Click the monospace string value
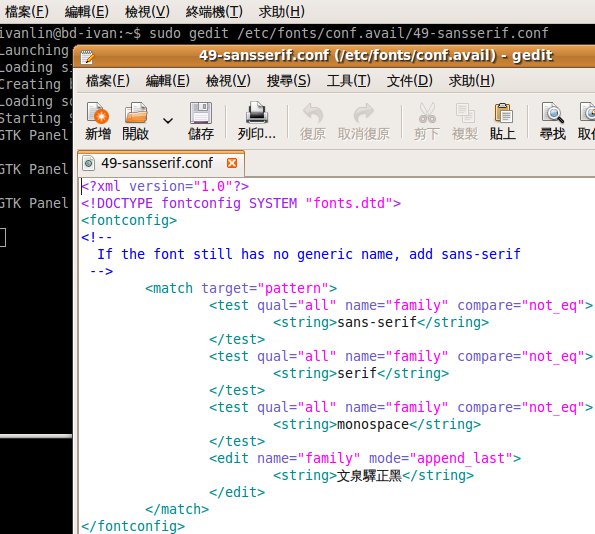 click(x=373, y=424)
